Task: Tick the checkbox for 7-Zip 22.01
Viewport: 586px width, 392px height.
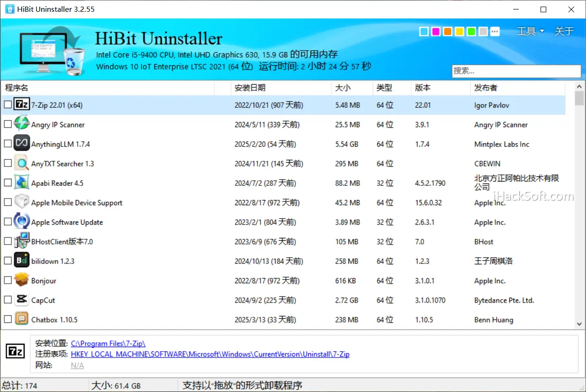Action: pyautogui.click(x=8, y=105)
